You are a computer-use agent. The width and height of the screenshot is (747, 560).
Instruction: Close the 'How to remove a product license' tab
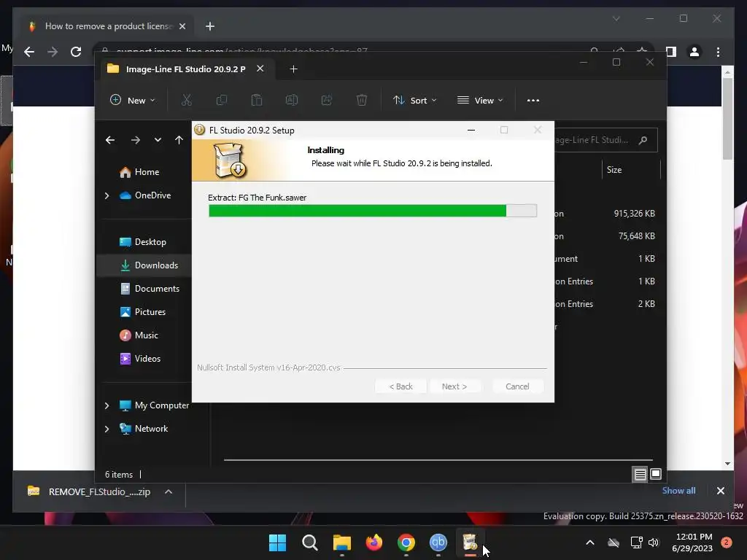point(182,26)
